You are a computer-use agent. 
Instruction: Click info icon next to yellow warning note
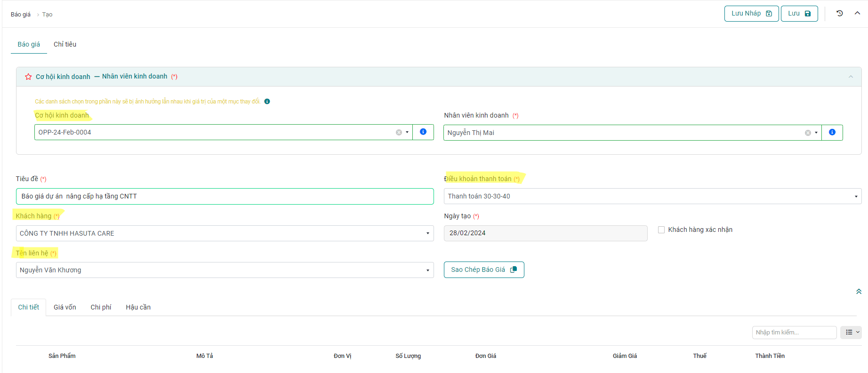(x=267, y=102)
